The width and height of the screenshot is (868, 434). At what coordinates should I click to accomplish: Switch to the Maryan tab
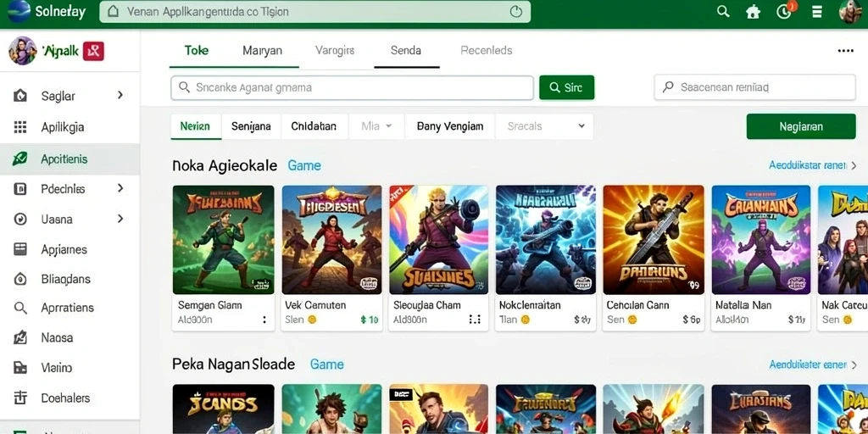tap(263, 50)
